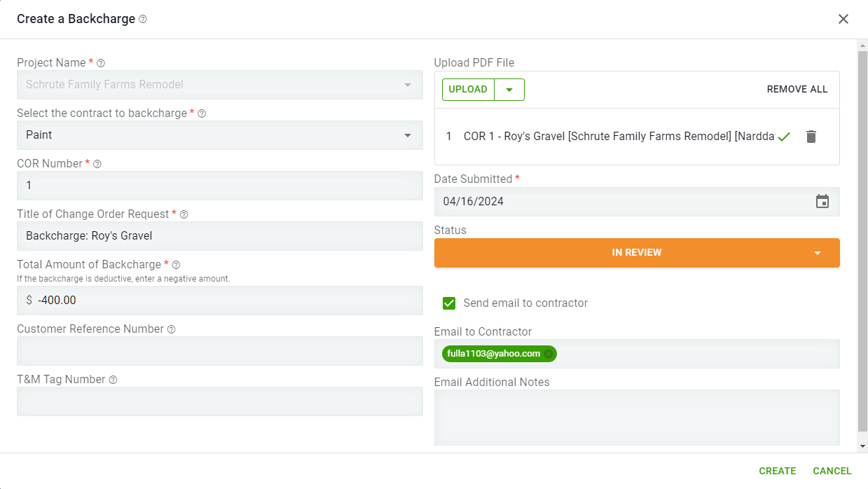The image size is (868, 489).
Task: Edit the Title of Change Order Request field
Action: (220, 236)
